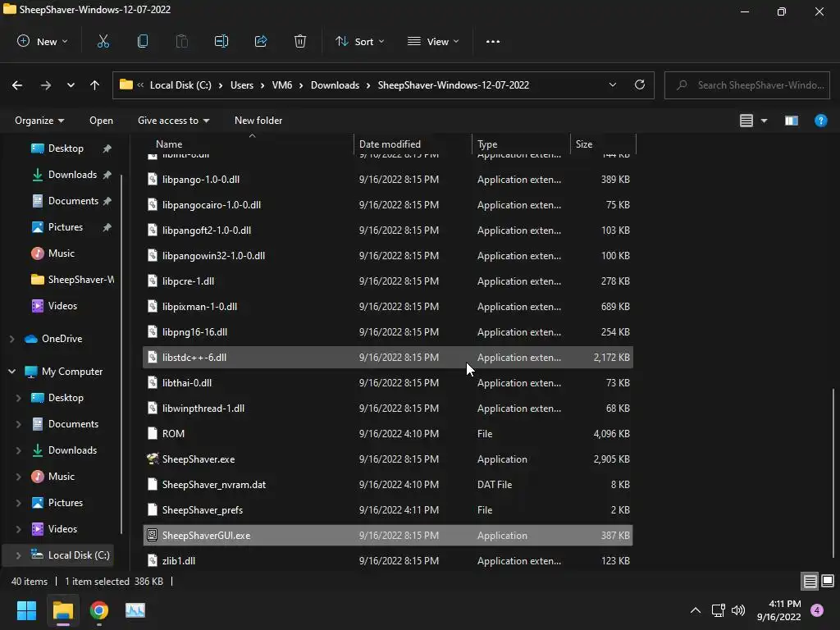
Task: Open the Give access to menu
Action: [x=174, y=121]
